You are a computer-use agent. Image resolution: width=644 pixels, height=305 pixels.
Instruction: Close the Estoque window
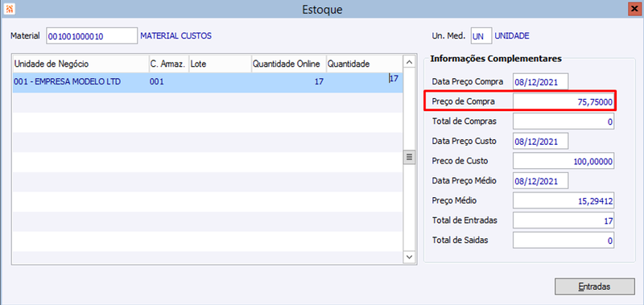tap(635, 9)
